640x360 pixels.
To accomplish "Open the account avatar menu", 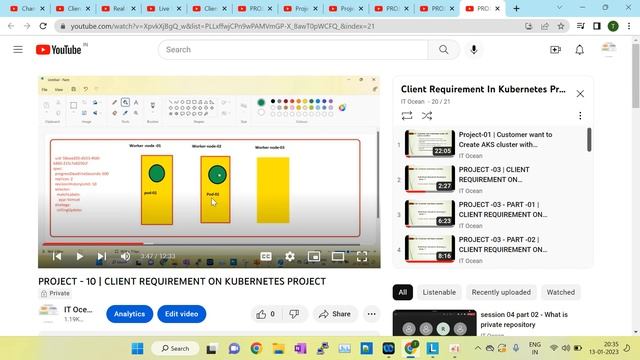I will pyautogui.click(x=609, y=49).
